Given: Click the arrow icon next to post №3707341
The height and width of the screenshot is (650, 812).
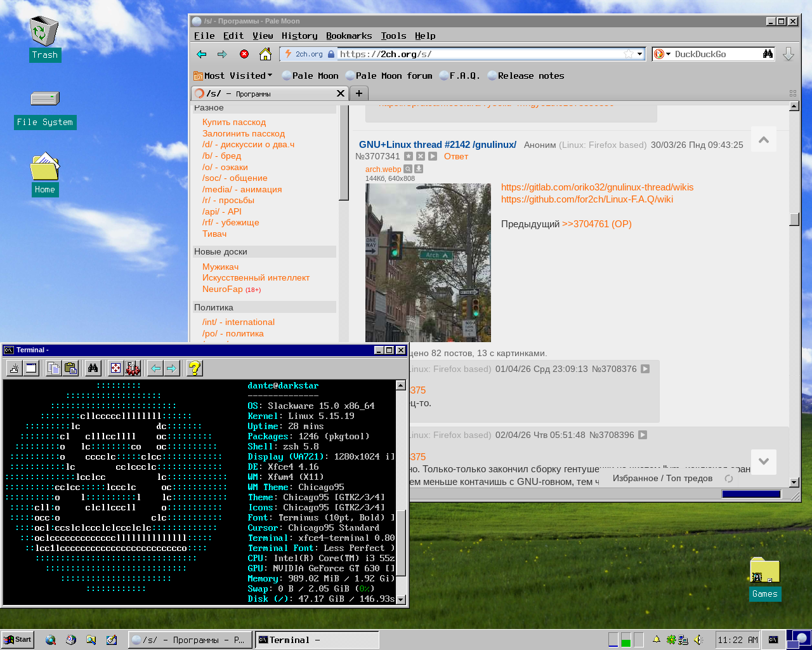Looking at the screenshot, I should tap(433, 156).
